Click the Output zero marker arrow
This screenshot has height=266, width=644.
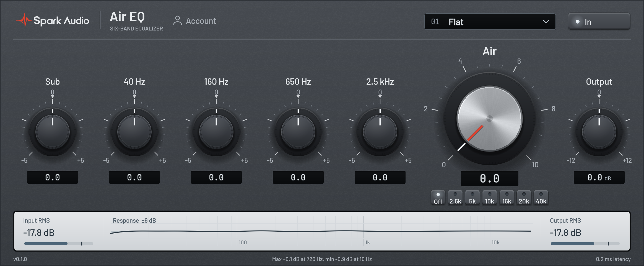point(599,96)
